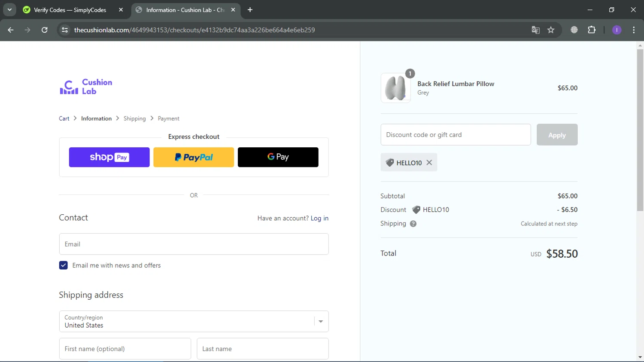Viewport: 644px width, 362px height.
Task: Go forward to the next page
Action: (27, 30)
